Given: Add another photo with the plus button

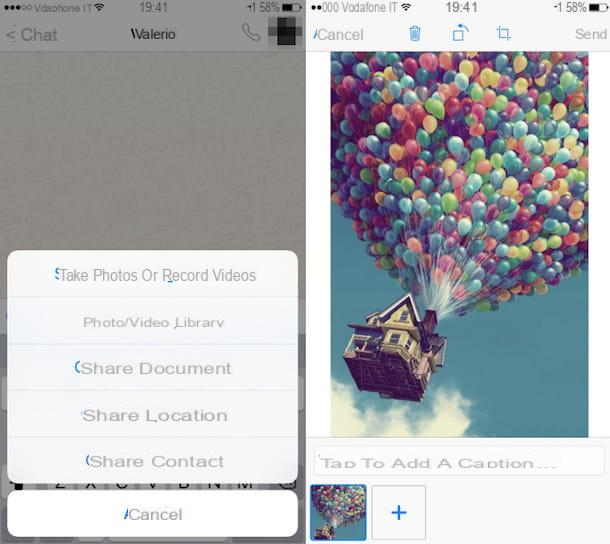Looking at the screenshot, I should [x=398, y=512].
